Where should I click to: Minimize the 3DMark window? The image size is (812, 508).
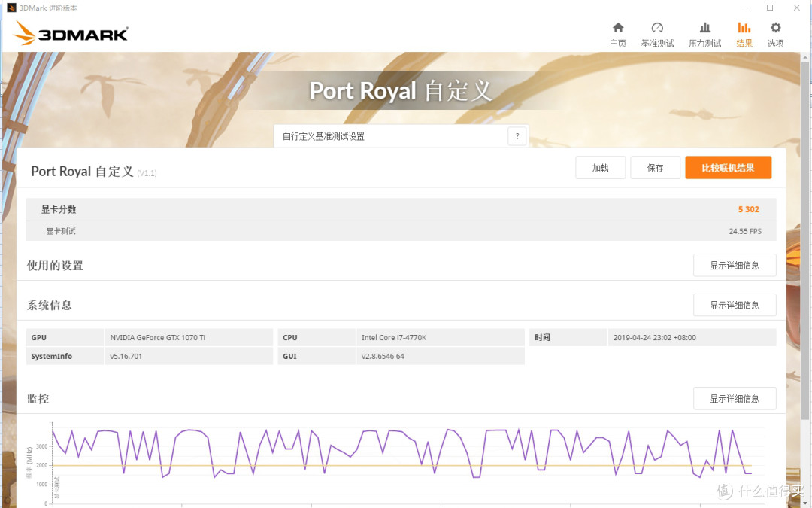point(744,8)
